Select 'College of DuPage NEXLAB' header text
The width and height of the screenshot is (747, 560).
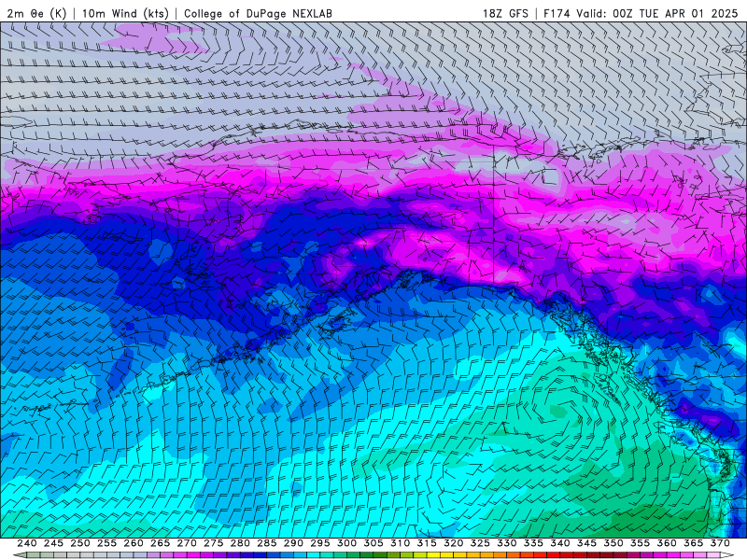tap(258, 13)
